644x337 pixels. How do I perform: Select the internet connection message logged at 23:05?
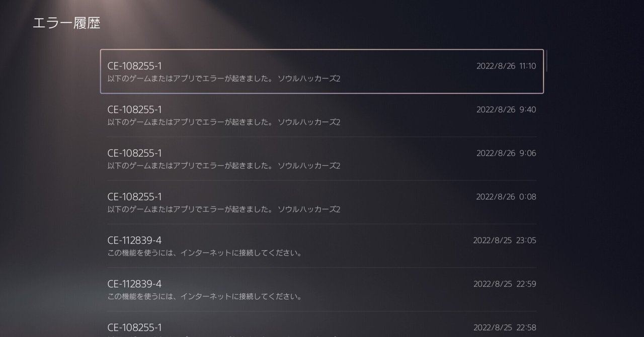pos(205,253)
